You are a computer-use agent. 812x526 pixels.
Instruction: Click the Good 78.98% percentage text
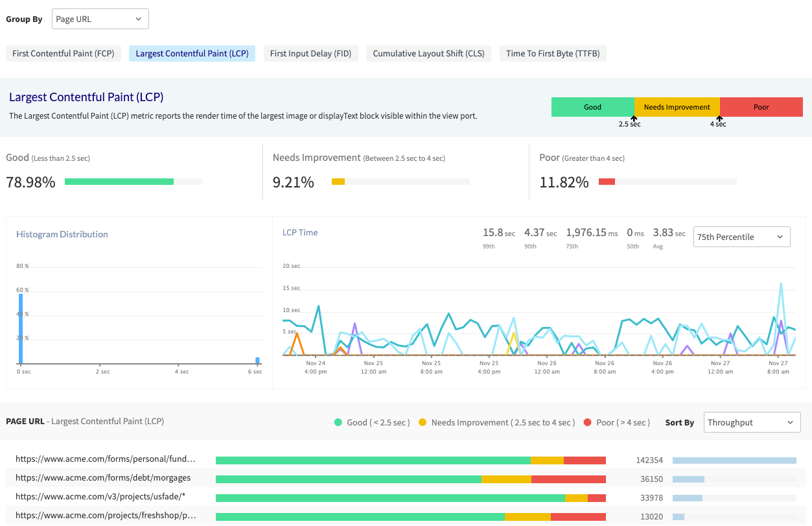pyautogui.click(x=30, y=182)
